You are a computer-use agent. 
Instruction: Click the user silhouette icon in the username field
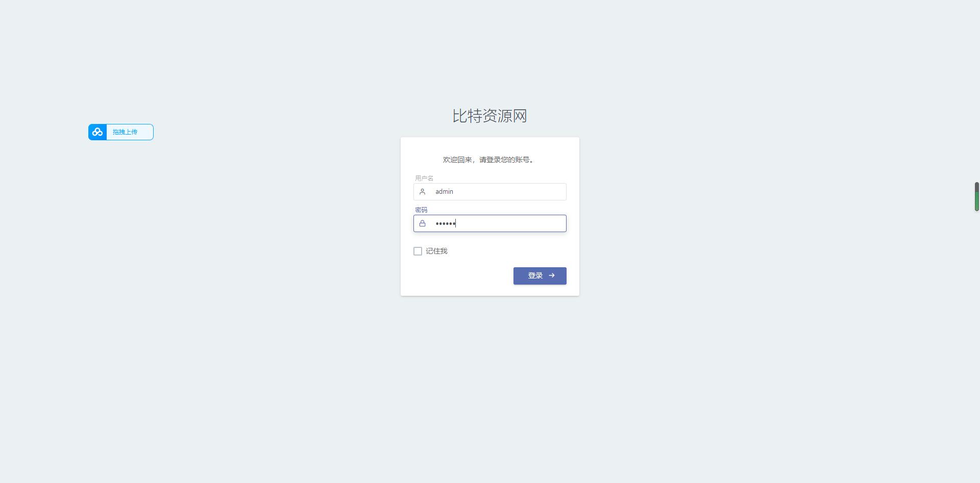[x=422, y=192]
